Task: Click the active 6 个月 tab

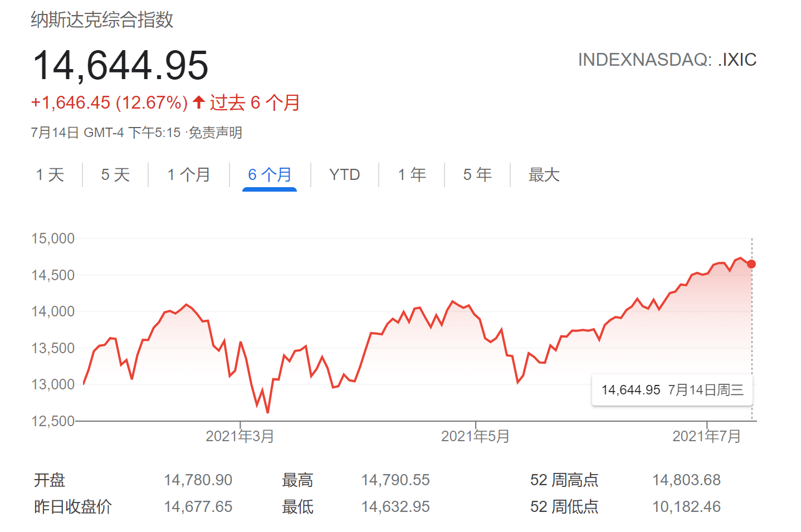Action: pyautogui.click(x=270, y=175)
